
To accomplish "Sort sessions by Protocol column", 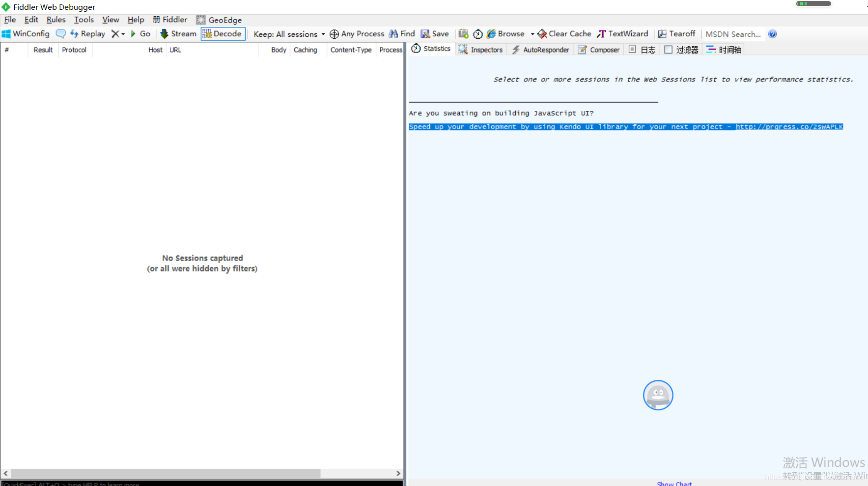I will click(x=75, y=50).
